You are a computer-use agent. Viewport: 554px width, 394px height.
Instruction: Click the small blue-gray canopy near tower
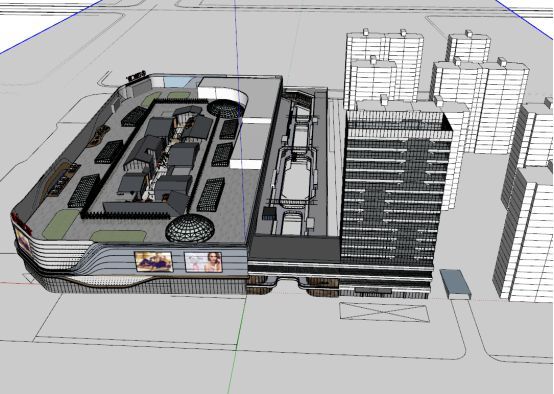click(456, 284)
